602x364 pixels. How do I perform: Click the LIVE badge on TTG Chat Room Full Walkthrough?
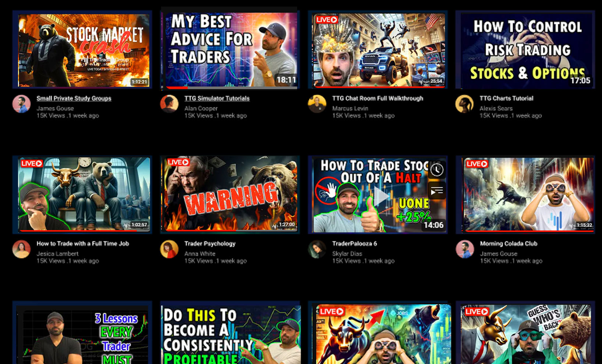326,21
